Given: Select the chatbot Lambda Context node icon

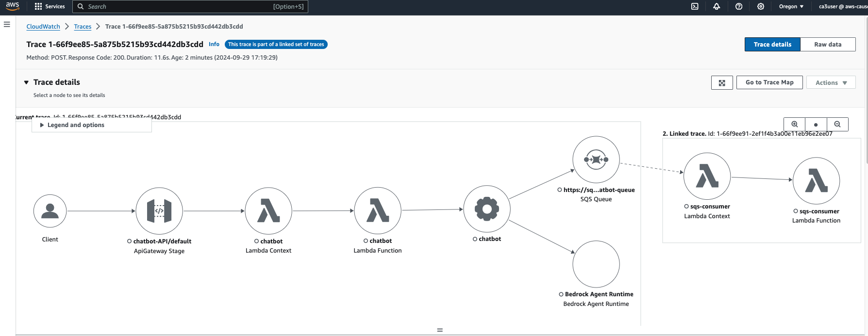Looking at the screenshot, I should [268, 211].
